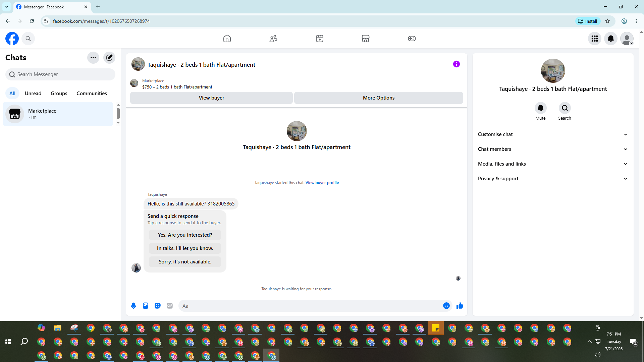Viewport: 644px width, 362px height.
Task: Open Chats options three-dot menu
Action: coord(93,58)
